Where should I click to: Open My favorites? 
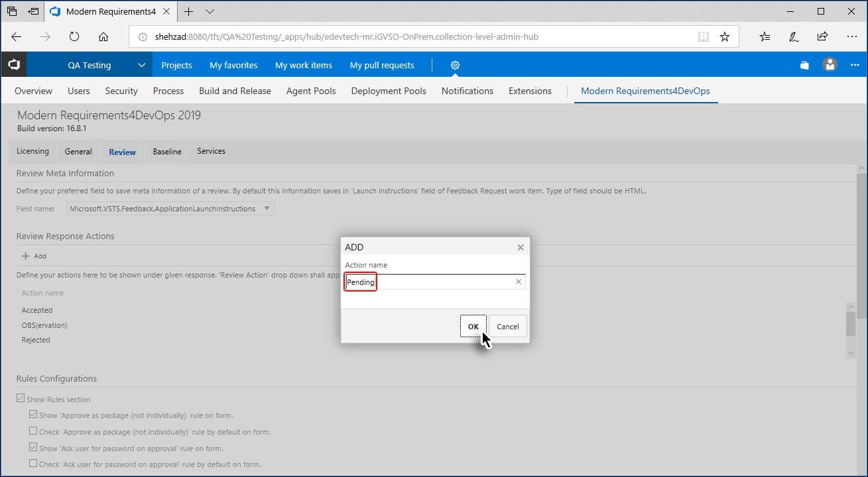pos(233,65)
